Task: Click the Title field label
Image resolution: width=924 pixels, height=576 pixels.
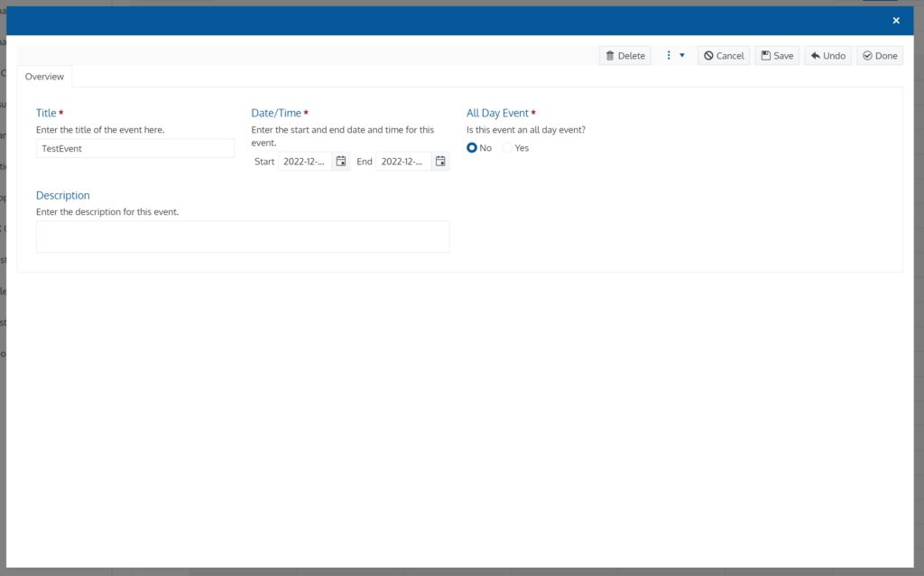Action: tap(46, 113)
